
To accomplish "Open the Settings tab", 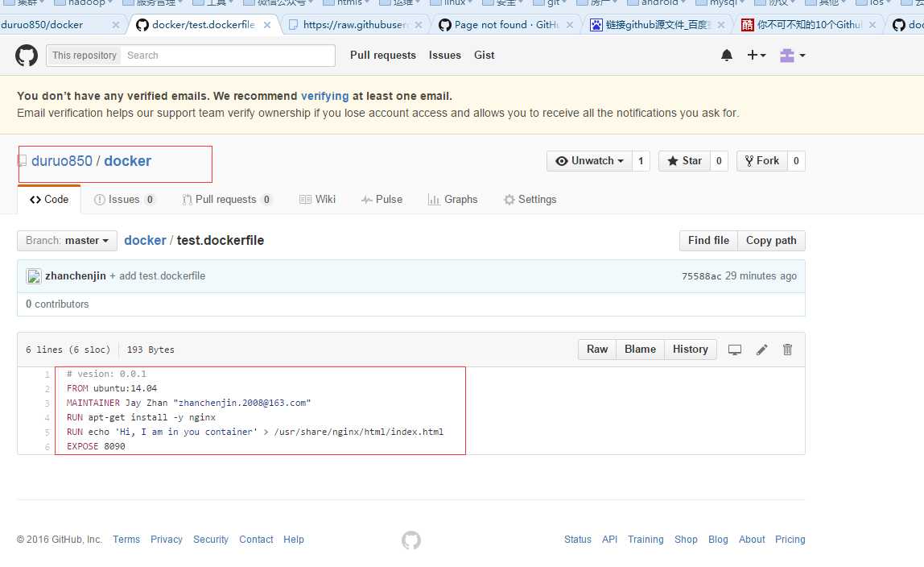I will pos(530,199).
